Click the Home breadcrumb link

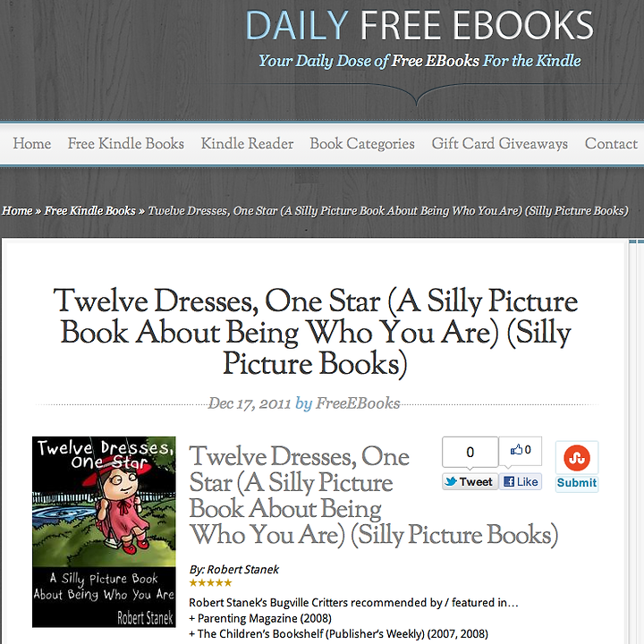pyautogui.click(x=17, y=211)
